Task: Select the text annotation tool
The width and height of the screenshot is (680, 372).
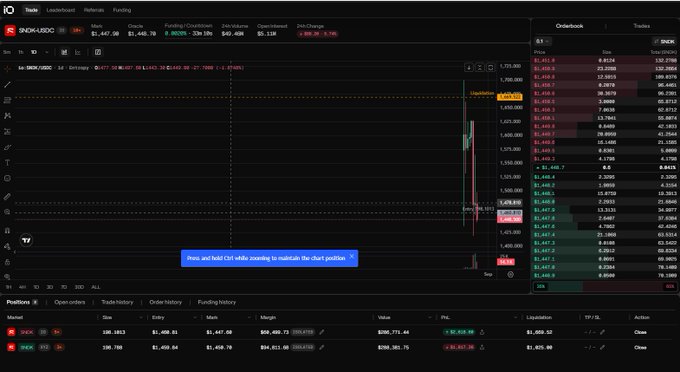Action: tap(7, 163)
